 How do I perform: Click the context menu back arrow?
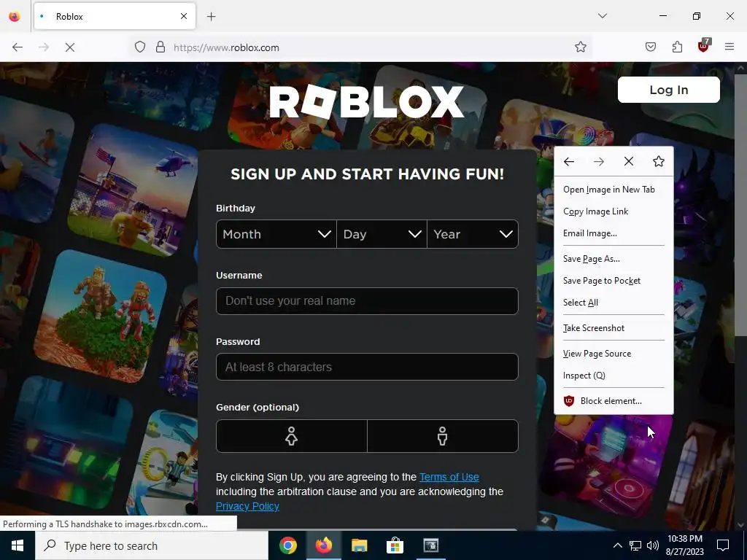point(569,161)
